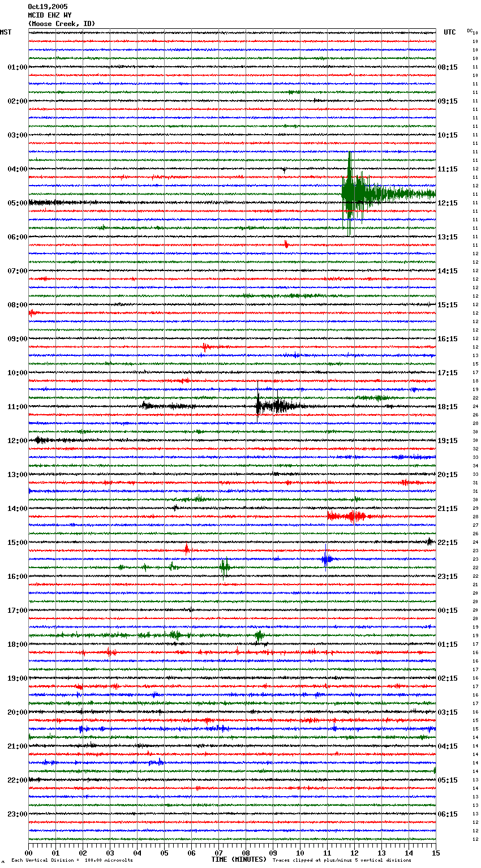Click the 12:15 UTC time label
The image size is (481, 868).
point(448,203)
